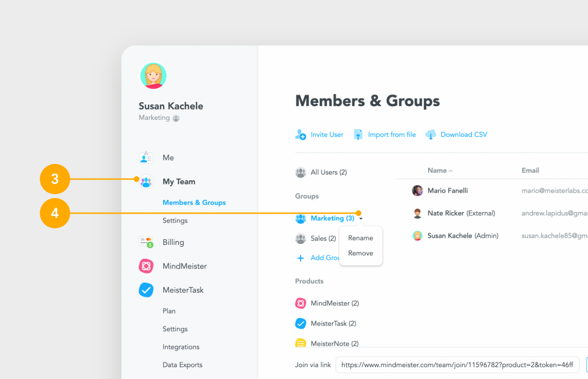Image resolution: width=588 pixels, height=379 pixels.
Task: Click the MeisterTask checkmark logo in sidebar
Action: click(x=146, y=290)
